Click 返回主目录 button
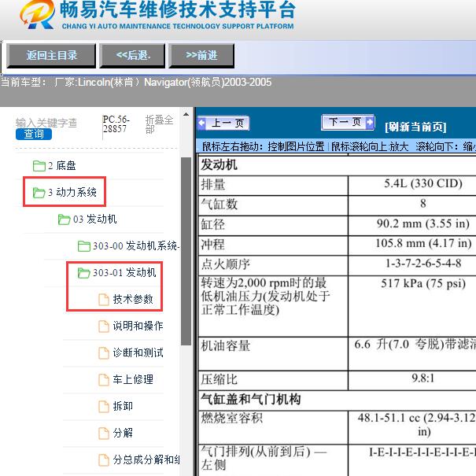 tap(51, 56)
